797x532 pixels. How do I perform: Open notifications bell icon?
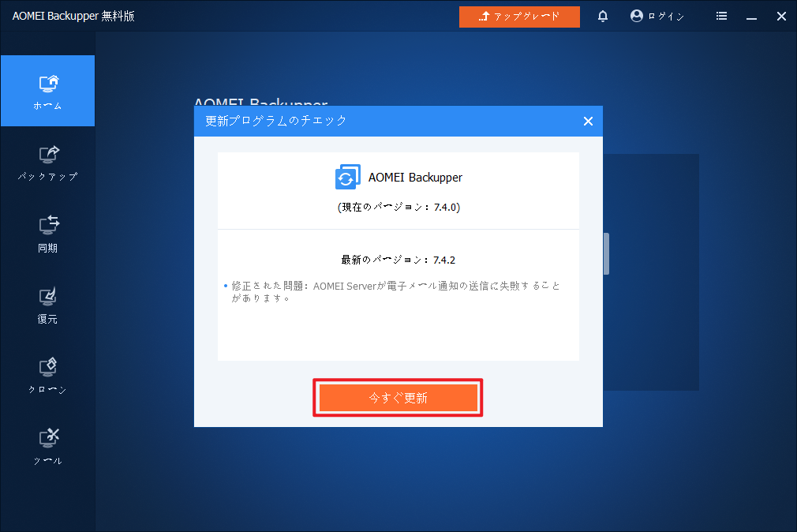point(602,17)
